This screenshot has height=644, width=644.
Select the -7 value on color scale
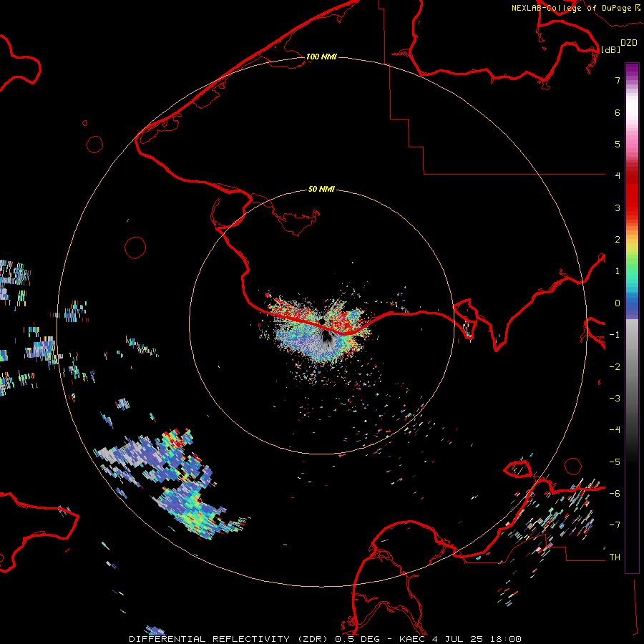615,525
